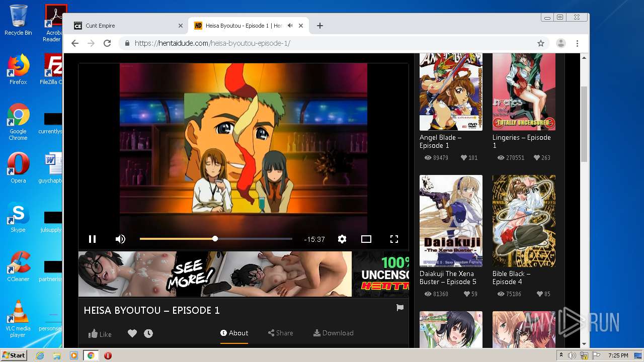Image resolution: width=644 pixels, height=362 pixels.
Task: Launch the Opera desktop shortcut
Action: [x=18, y=168]
